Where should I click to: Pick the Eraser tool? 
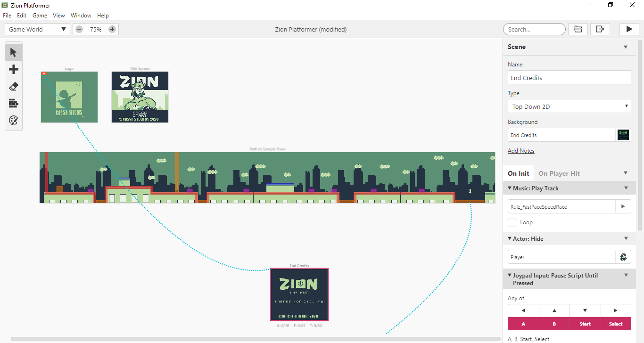point(14,86)
